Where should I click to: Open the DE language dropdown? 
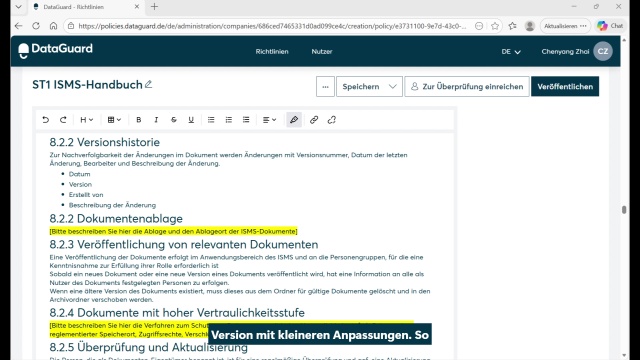(x=511, y=51)
